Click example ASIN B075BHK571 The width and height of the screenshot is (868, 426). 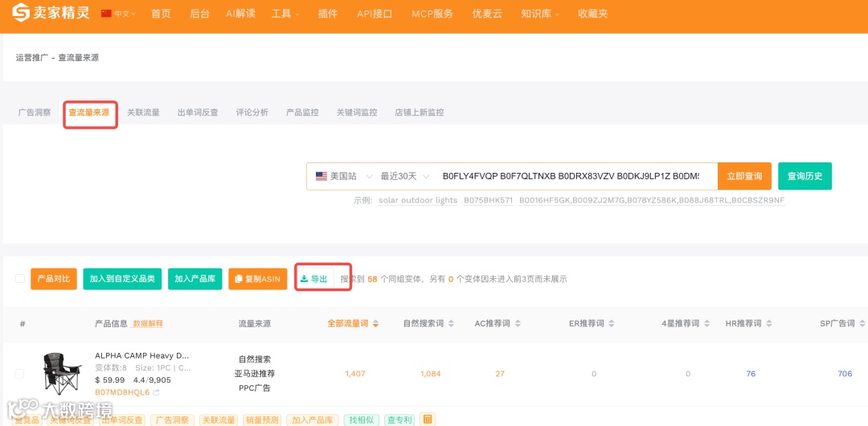[489, 200]
